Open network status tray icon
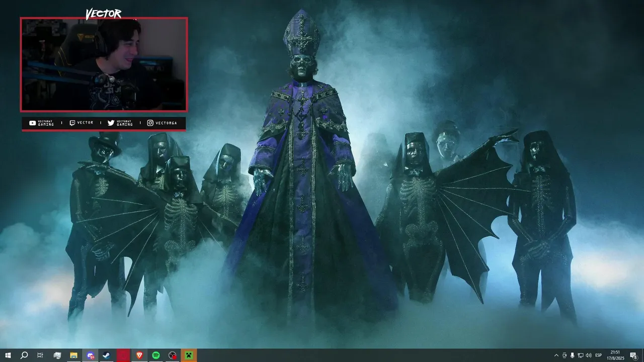The width and height of the screenshot is (644, 362). [x=580, y=355]
